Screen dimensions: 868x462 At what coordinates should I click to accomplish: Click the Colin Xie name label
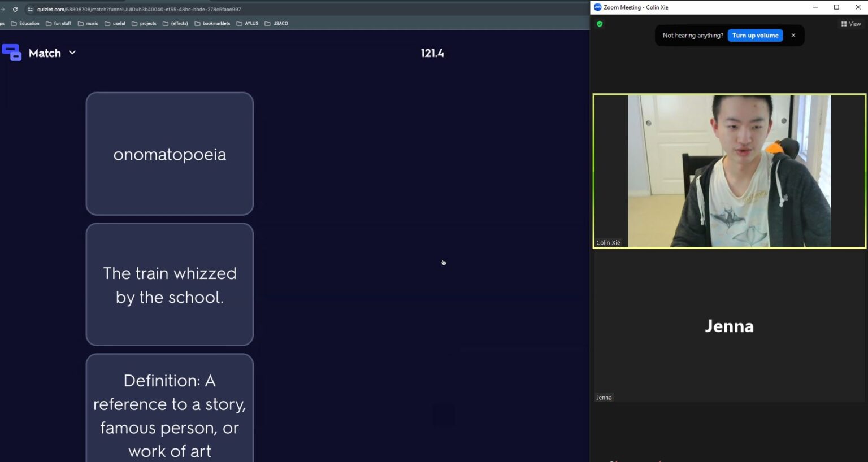[x=608, y=243]
